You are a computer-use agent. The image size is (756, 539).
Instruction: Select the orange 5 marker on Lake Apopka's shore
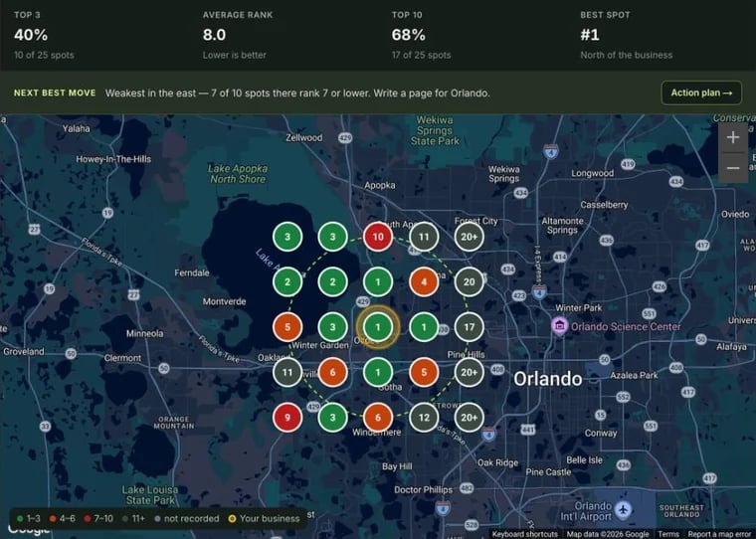[x=287, y=327]
